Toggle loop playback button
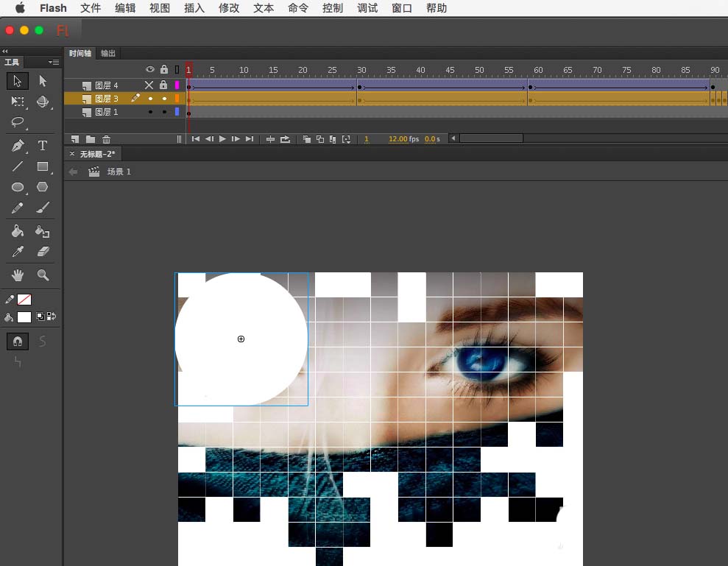The width and height of the screenshot is (728, 566). (x=285, y=139)
